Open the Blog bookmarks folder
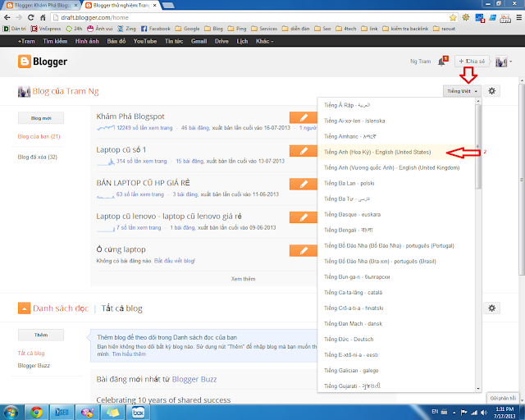This screenshot has width=525, height=420. coord(213,29)
